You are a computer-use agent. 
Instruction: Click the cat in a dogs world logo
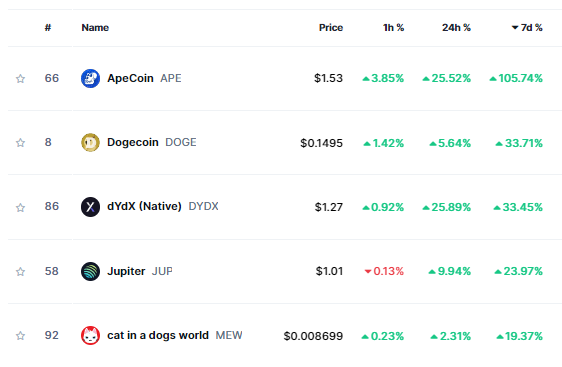pos(90,335)
